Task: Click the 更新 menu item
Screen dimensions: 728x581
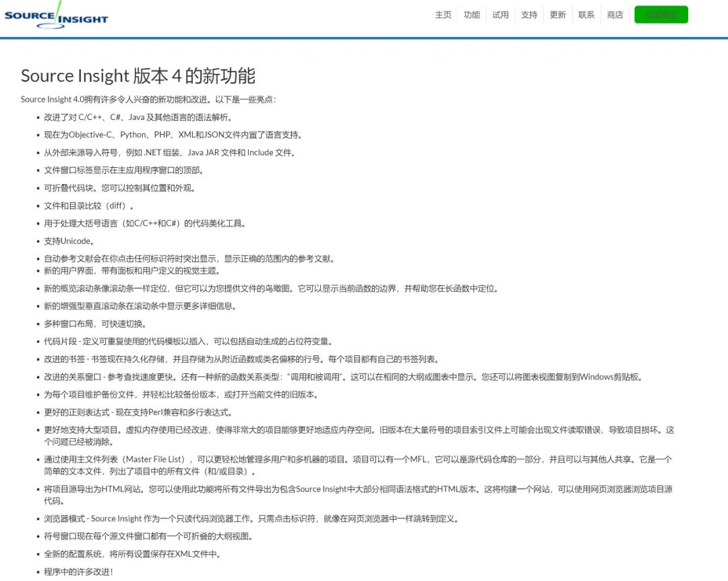Action: (x=557, y=15)
